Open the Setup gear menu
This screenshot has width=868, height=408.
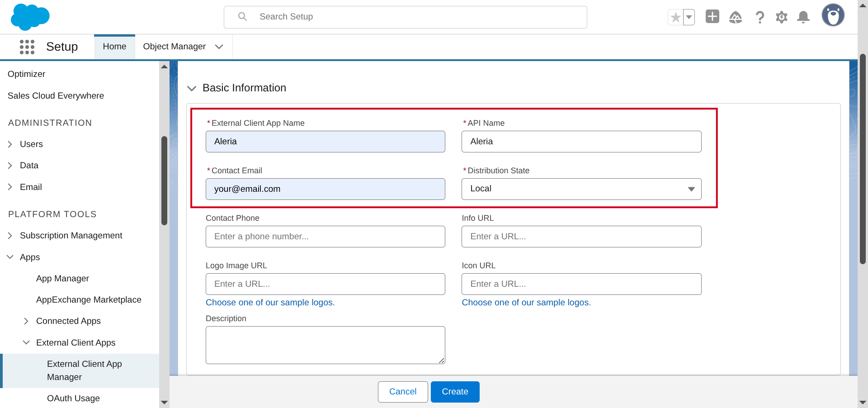click(x=782, y=17)
